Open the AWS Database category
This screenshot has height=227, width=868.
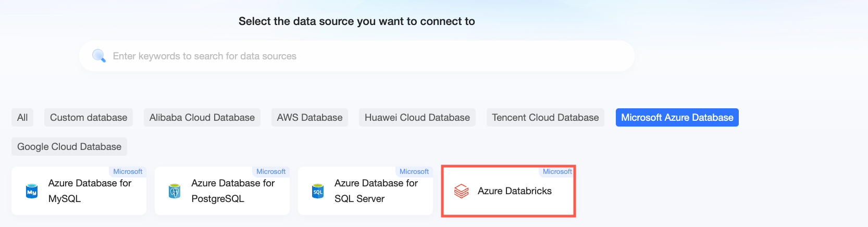click(309, 118)
